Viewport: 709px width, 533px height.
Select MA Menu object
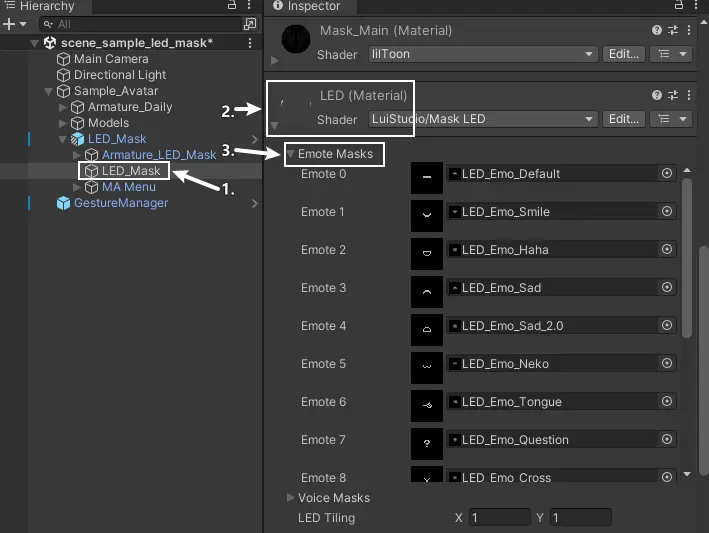click(x=128, y=187)
